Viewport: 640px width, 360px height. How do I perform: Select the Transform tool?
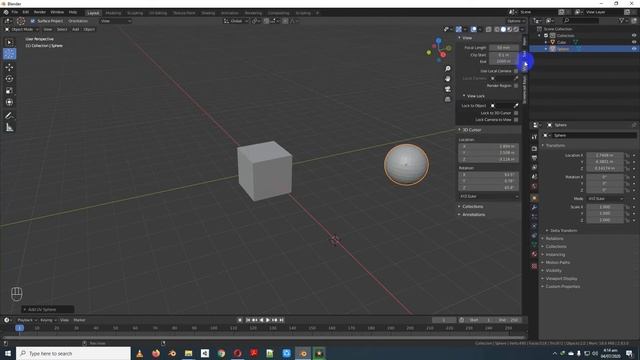pyautogui.click(x=9, y=102)
